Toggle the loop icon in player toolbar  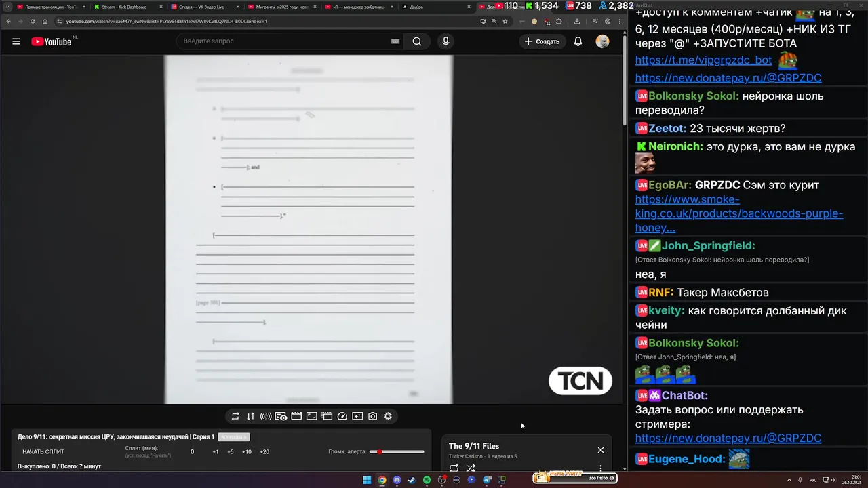[x=235, y=416]
